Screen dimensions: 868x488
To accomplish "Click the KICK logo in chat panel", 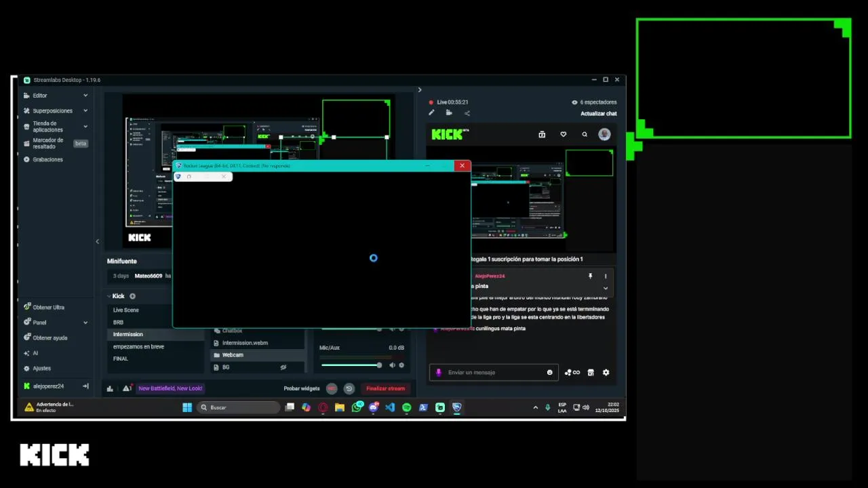I will (450, 134).
